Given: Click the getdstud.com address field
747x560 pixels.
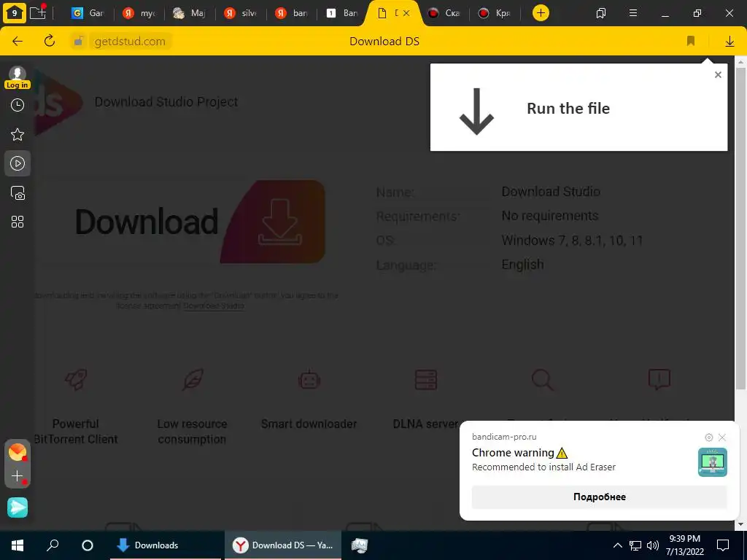Looking at the screenshot, I should (x=130, y=42).
